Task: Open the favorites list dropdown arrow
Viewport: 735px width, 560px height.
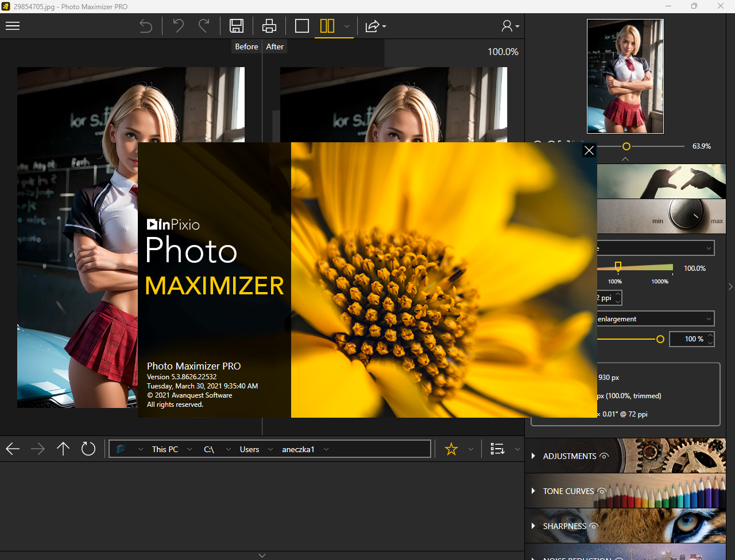Action: click(471, 449)
